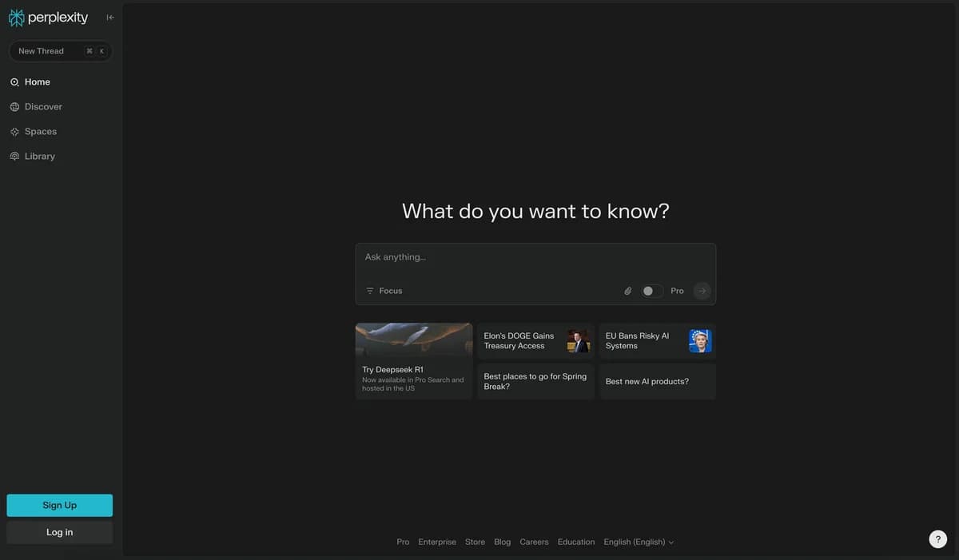Click the Perplexity logo

pos(48,18)
